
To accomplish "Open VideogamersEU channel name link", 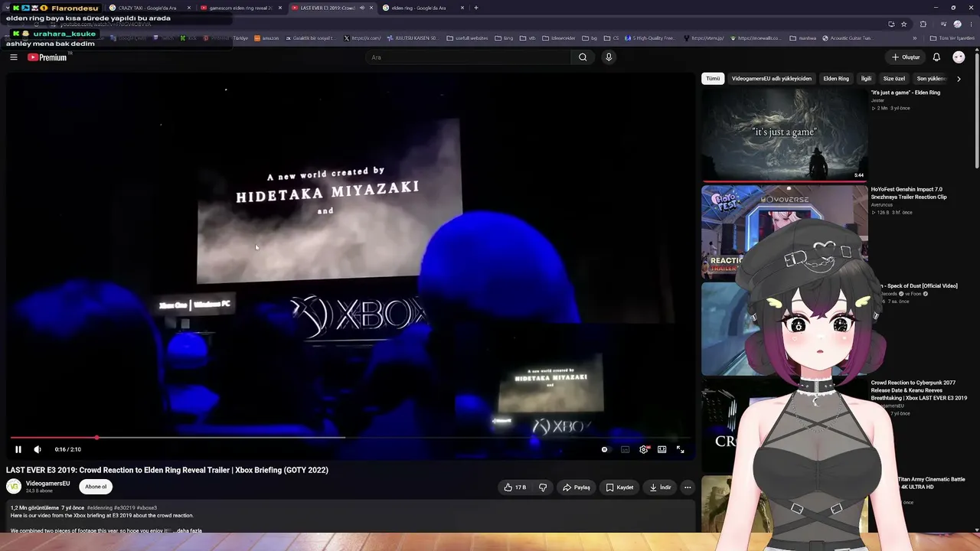I will [x=47, y=484].
